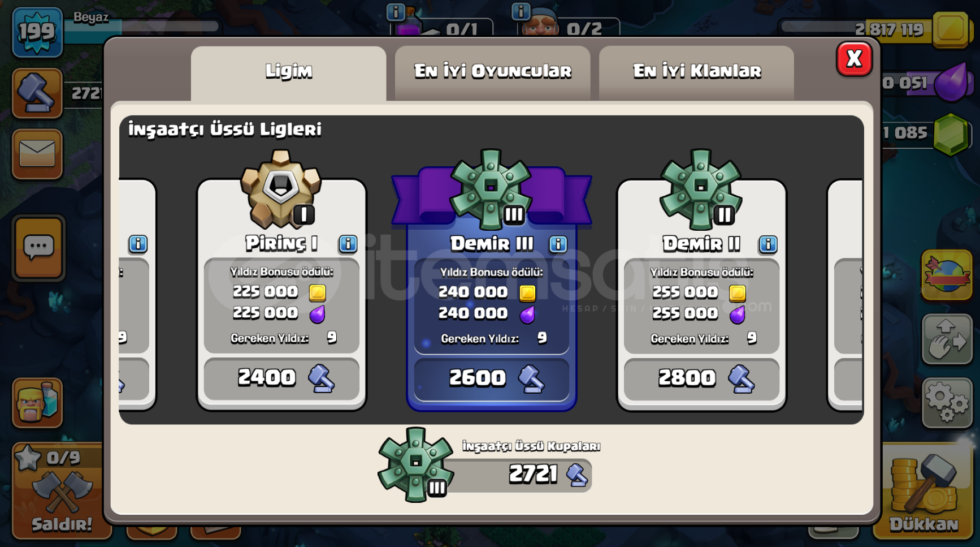Open the chat speech bubble
Image resolution: width=980 pixels, height=547 pixels.
pos(38,248)
